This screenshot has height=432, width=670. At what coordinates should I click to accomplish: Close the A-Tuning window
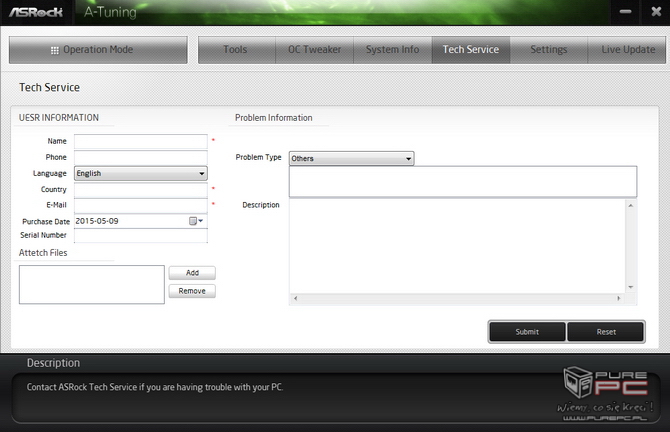tap(656, 12)
